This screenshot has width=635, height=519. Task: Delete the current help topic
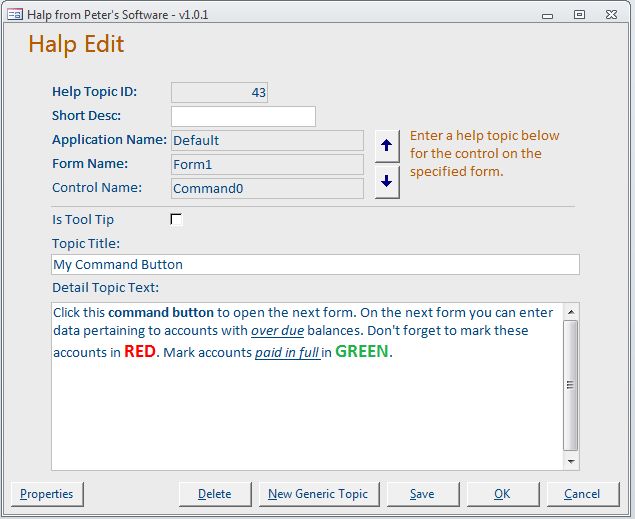coord(215,494)
